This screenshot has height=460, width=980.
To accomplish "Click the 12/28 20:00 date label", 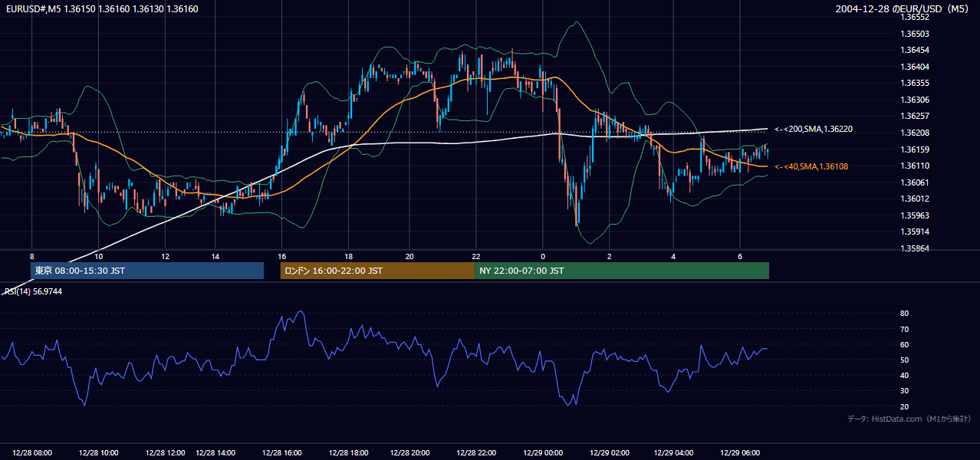I will (x=409, y=452).
